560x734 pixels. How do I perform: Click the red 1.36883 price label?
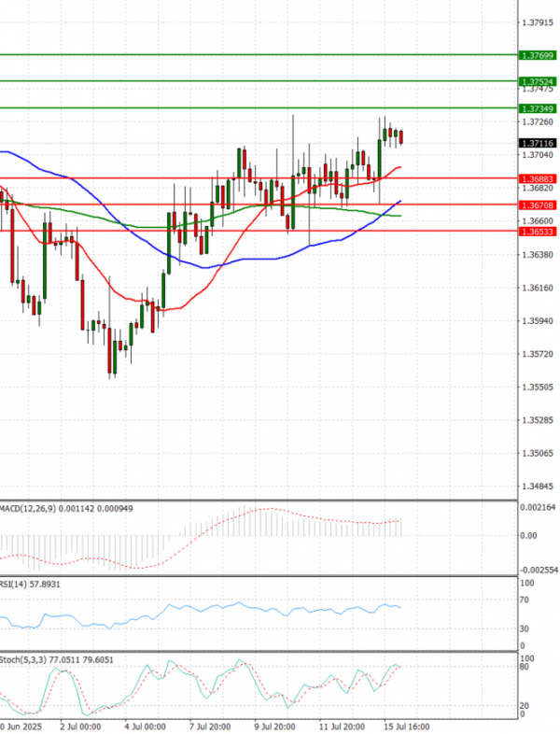click(x=538, y=178)
